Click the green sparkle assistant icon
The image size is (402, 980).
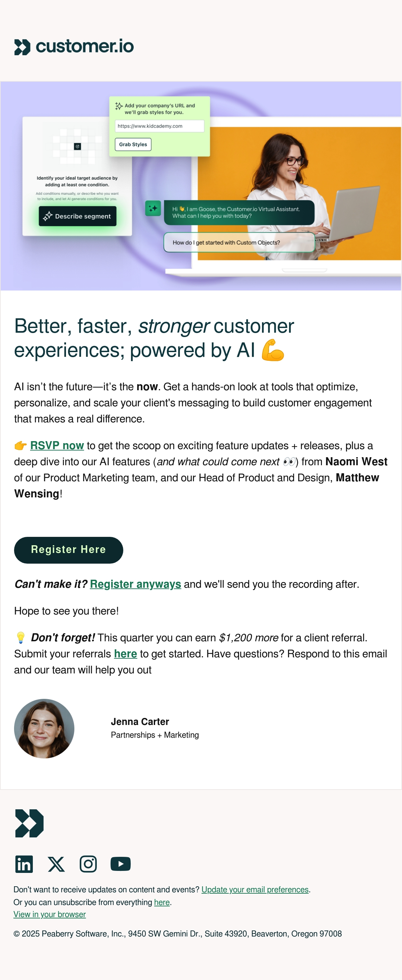click(x=153, y=209)
